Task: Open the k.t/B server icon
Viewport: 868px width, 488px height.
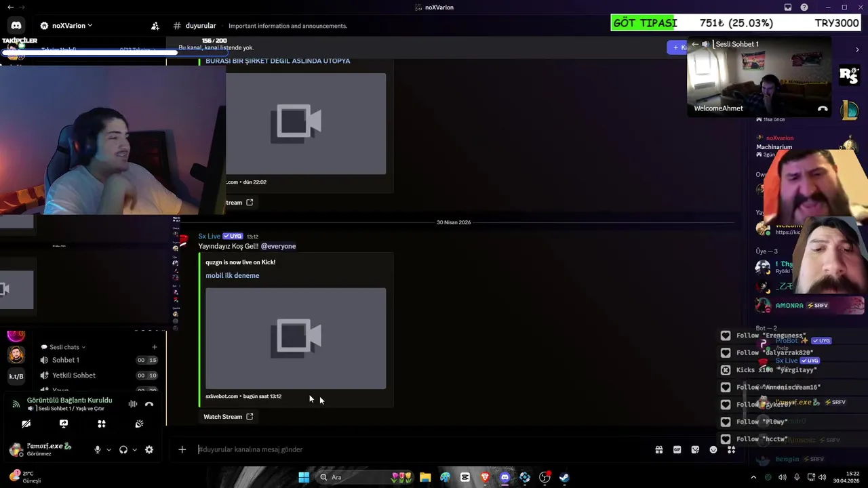Action: point(16,376)
